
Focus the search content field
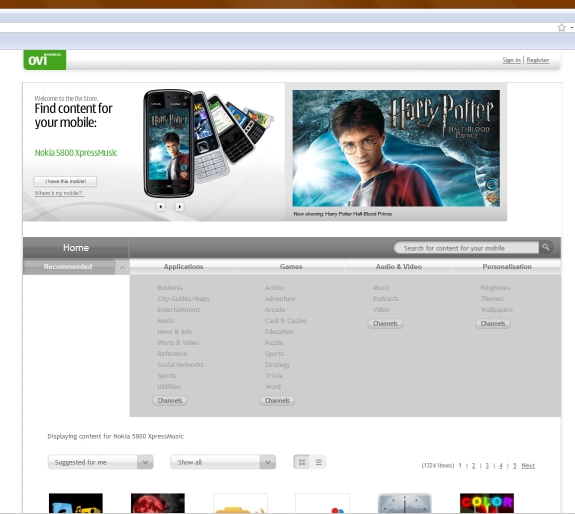pyautogui.click(x=466, y=248)
